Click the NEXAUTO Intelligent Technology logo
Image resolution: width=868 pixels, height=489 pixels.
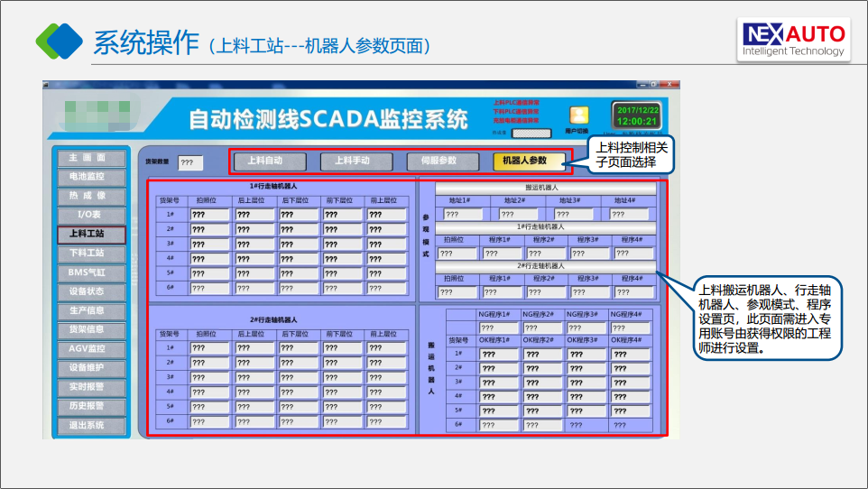coord(793,40)
